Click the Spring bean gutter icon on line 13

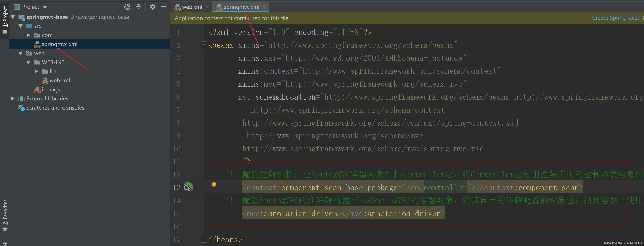(188, 187)
